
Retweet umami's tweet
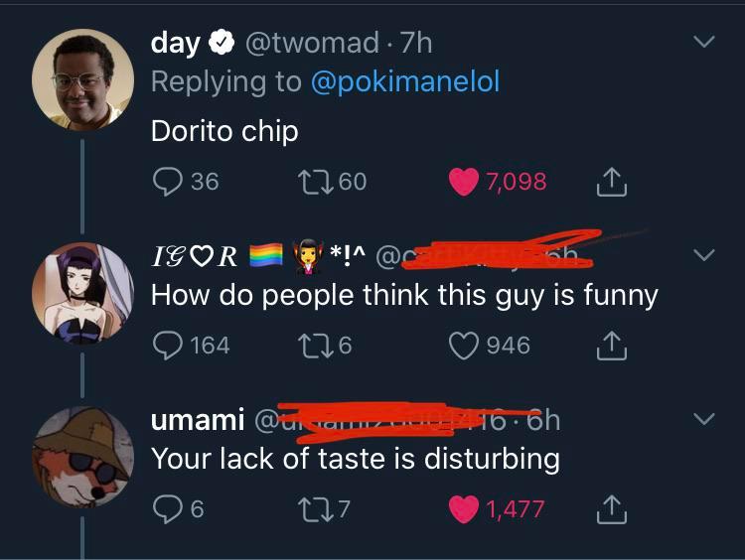point(313,508)
